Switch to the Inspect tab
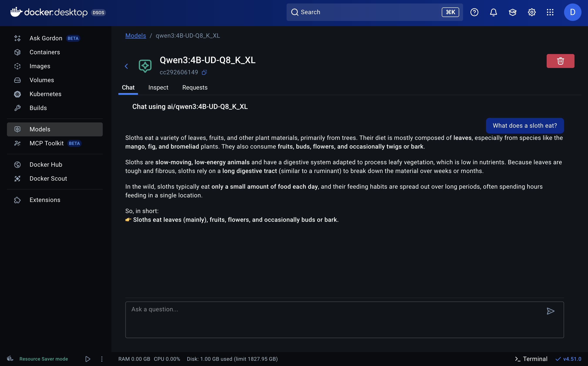 point(158,87)
